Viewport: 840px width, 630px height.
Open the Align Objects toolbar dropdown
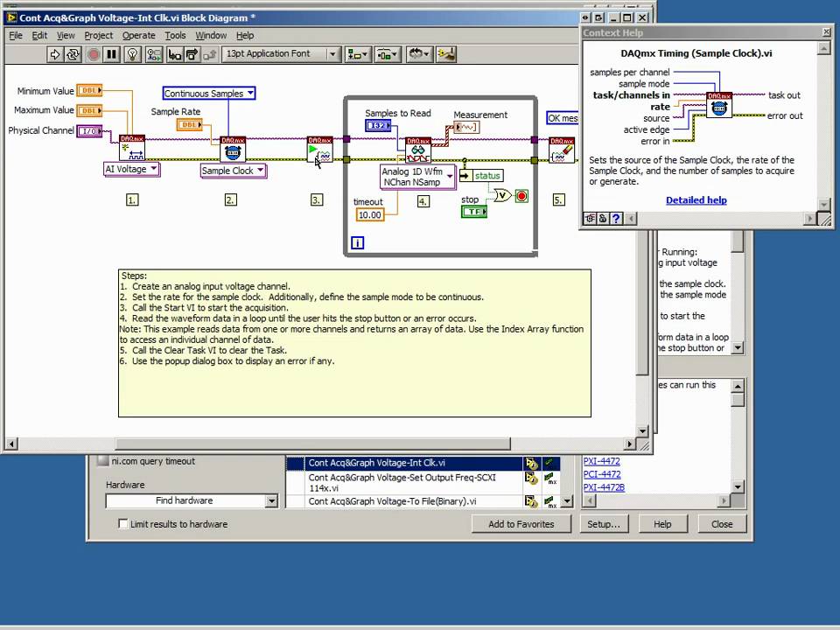coord(357,54)
